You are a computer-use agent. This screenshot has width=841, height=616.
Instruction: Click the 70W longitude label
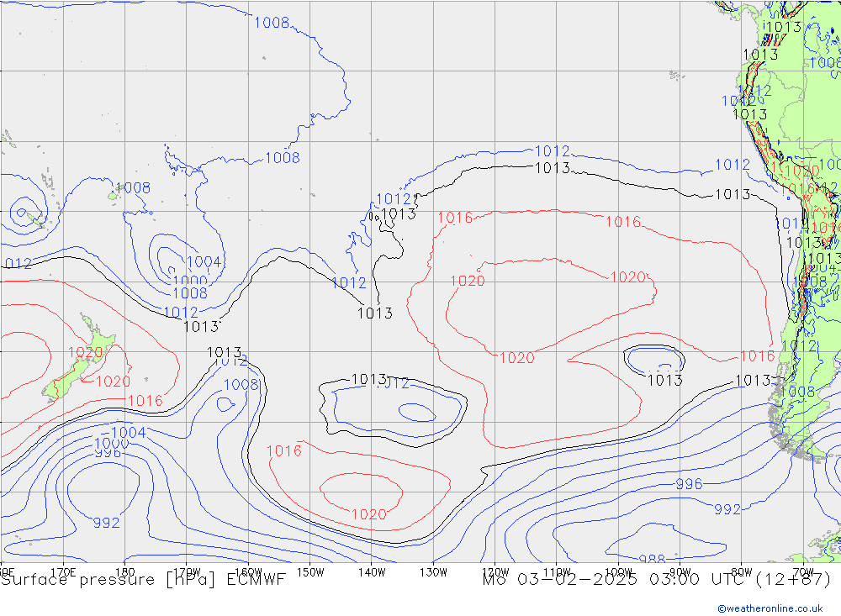803,572
